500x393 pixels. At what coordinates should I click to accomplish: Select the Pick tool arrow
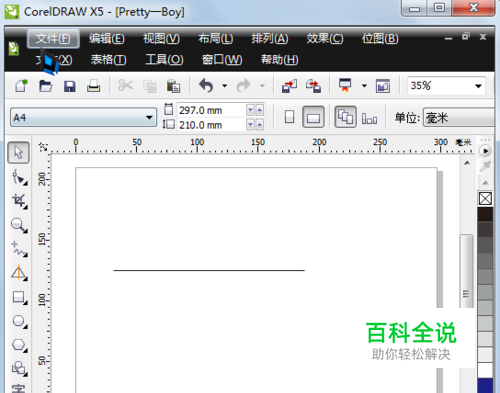18,153
